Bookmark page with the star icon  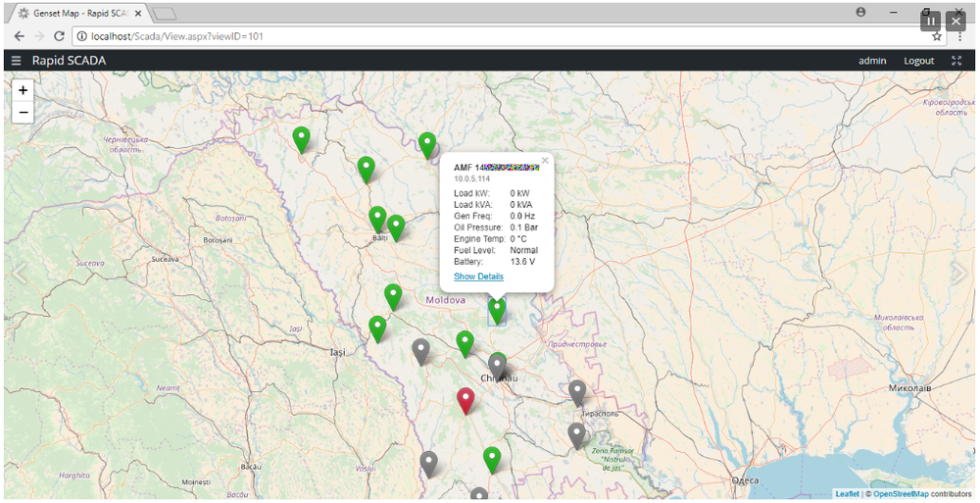pyautogui.click(x=936, y=37)
